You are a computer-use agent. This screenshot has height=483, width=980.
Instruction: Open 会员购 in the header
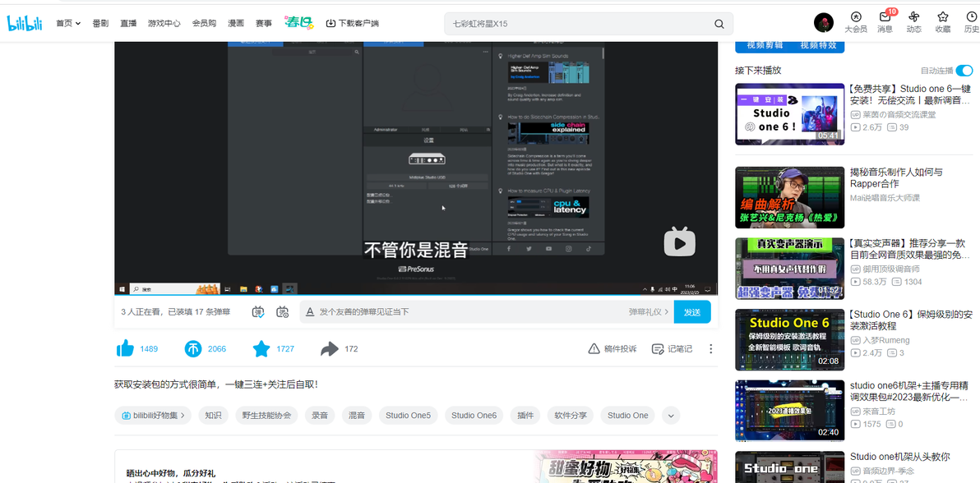point(204,23)
